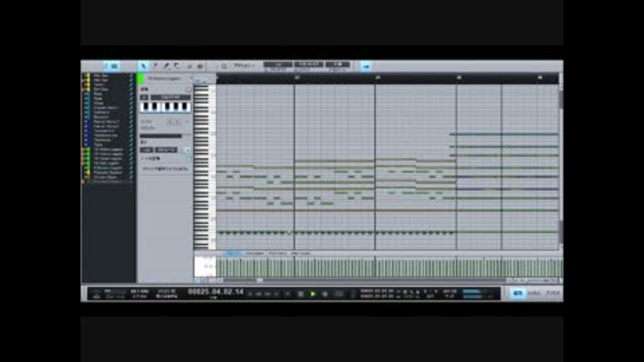Select the Oboe track row
Viewport: 644px width, 362px height.
pyautogui.click(x=107, y=103)
